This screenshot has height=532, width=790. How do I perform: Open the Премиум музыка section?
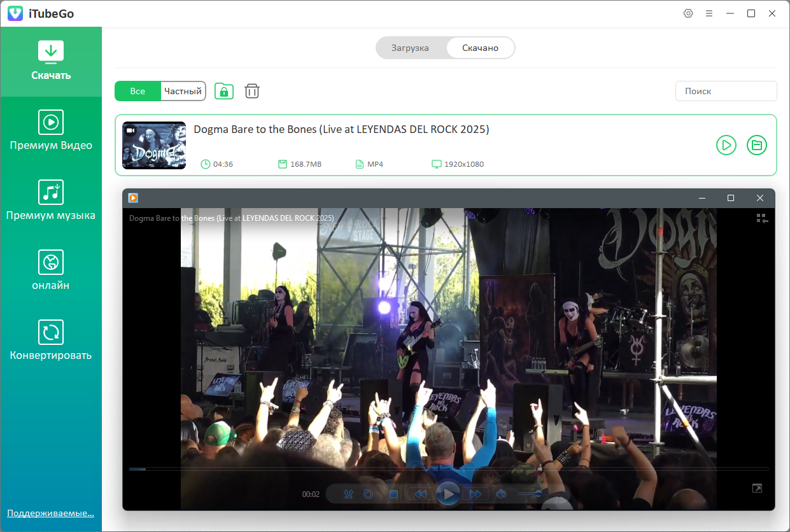pyautogui.click(x=51, y=202)
